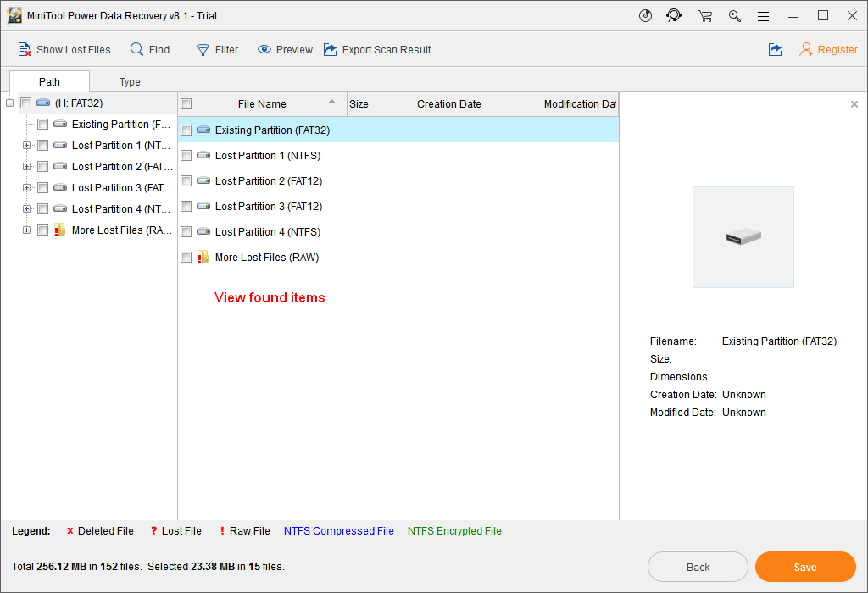Open the Find search tool
868x593 pixels.
[x=136, y=50]
